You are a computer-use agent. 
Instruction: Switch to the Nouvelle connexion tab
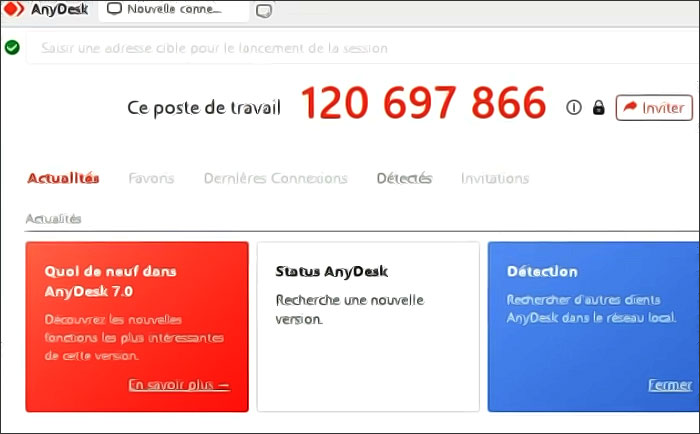(174, 10)
